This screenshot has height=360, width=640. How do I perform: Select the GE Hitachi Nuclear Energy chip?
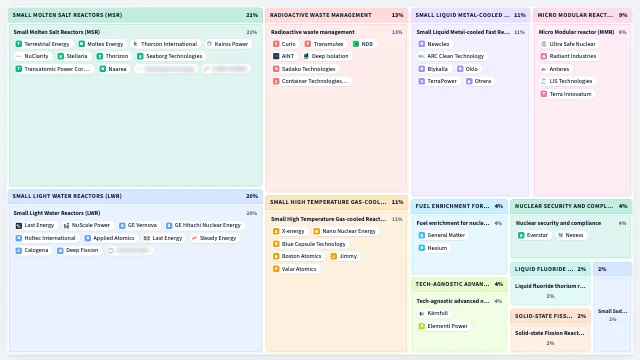click(x=203, y=225)
